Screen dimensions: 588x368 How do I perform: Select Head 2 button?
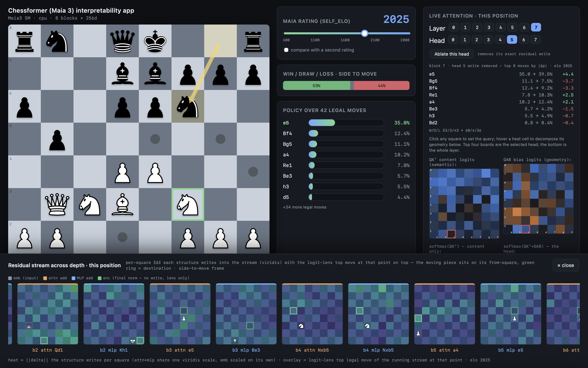coord(477,39)
